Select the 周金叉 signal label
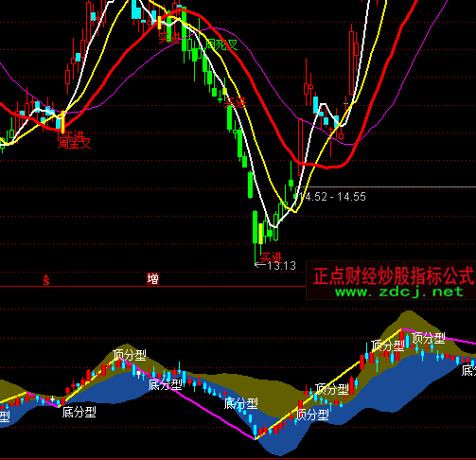Screen dimensions: 476x460 [74, 143]
